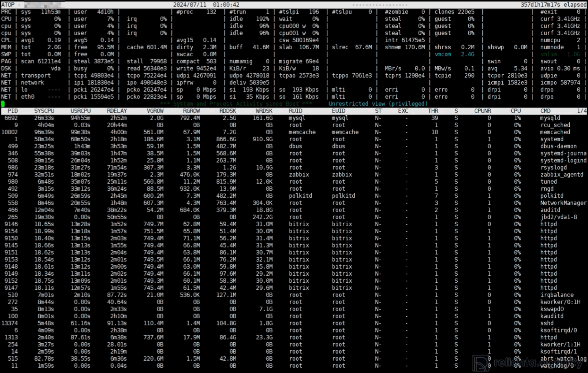Select the irqbalance process row
Image resolution: width=588 pixels, height=373 pixels.
(557, 295)
